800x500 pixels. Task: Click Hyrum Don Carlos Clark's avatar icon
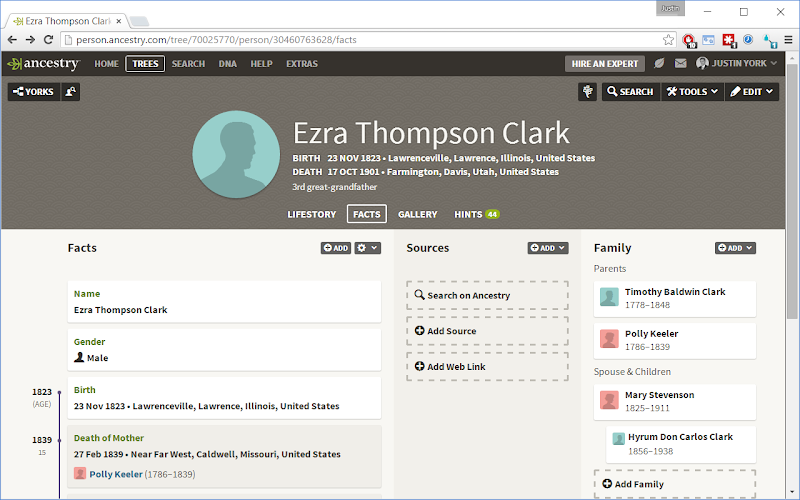click(x=618, y=438)
